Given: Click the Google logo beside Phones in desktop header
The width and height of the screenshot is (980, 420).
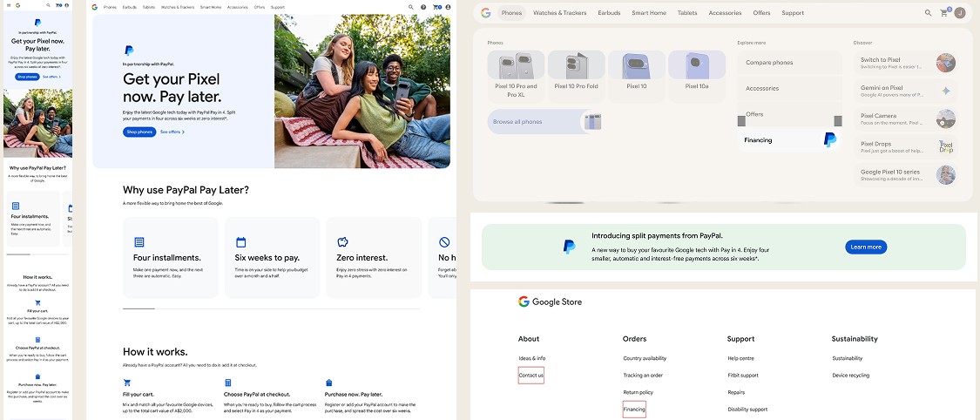Looking at the screenshot, I should [94, 8].
